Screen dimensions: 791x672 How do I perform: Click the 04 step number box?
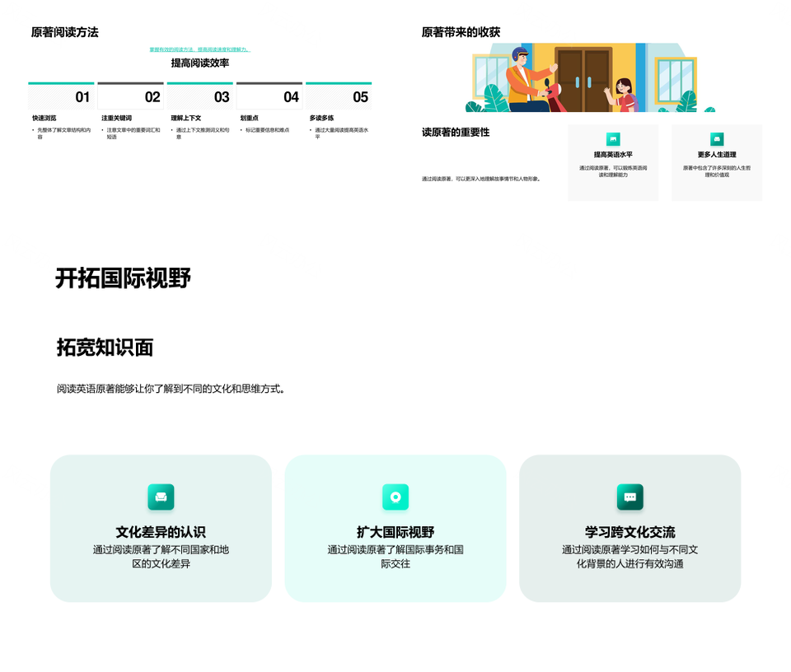(269, 96)
